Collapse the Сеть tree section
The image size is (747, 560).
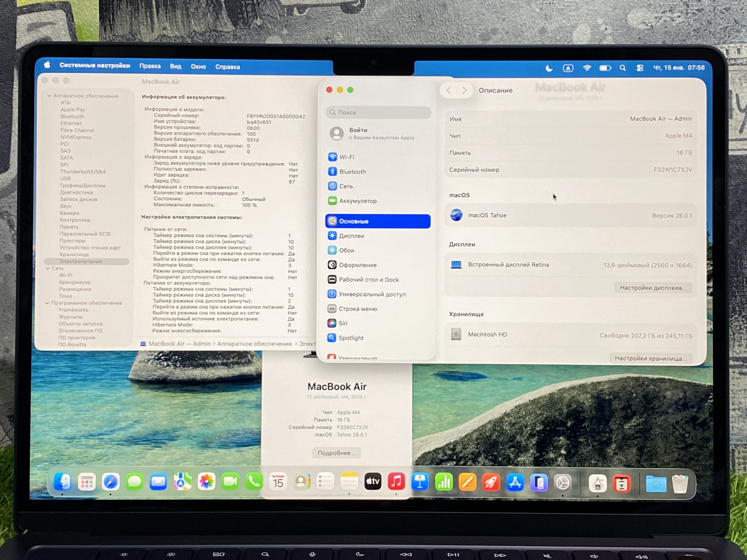[48, 268]
